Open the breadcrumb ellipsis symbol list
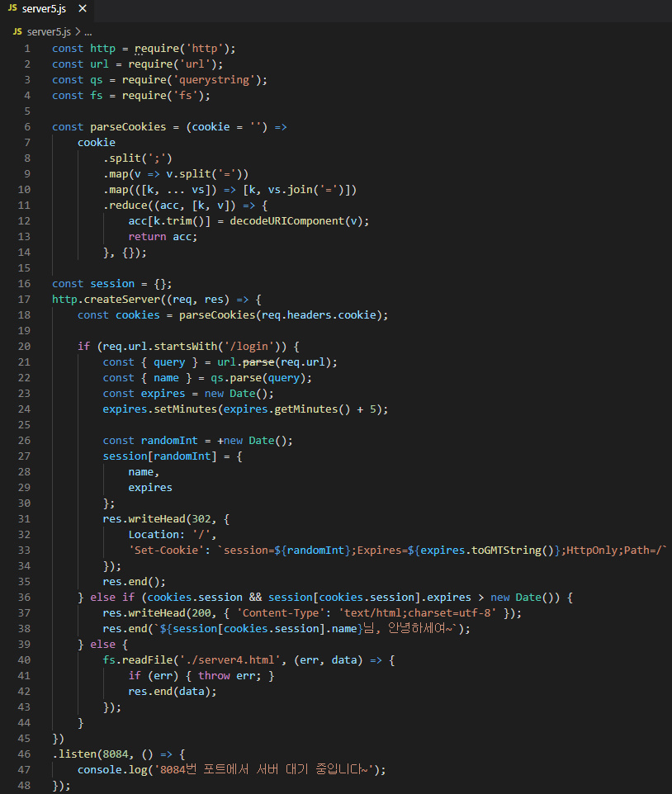 click(88, 32)
